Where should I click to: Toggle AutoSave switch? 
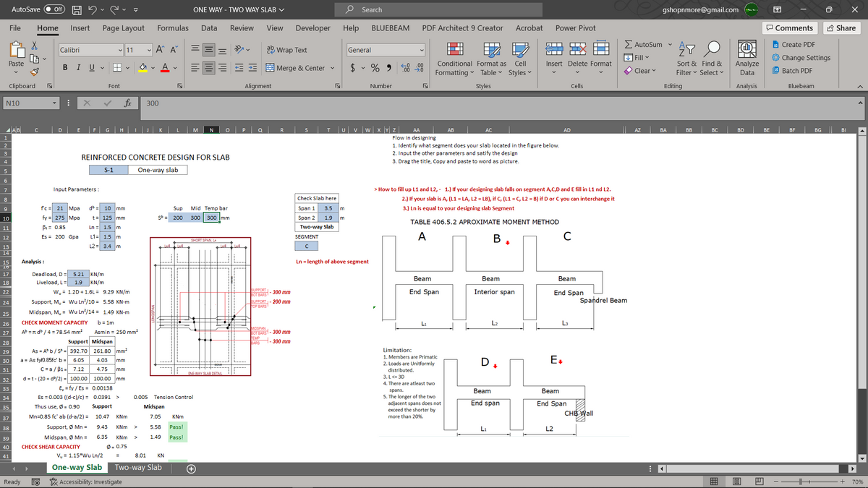[55, 10]
